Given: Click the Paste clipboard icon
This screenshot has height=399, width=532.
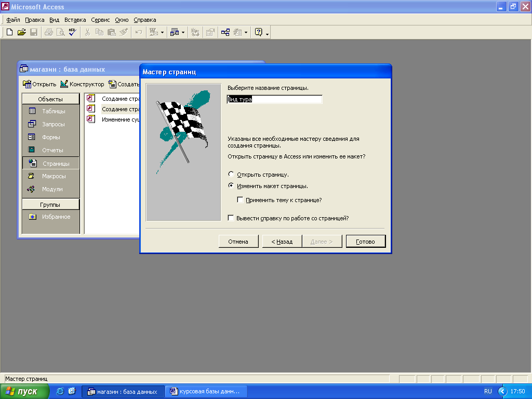Looking at the screenshot, I should 111,32.
